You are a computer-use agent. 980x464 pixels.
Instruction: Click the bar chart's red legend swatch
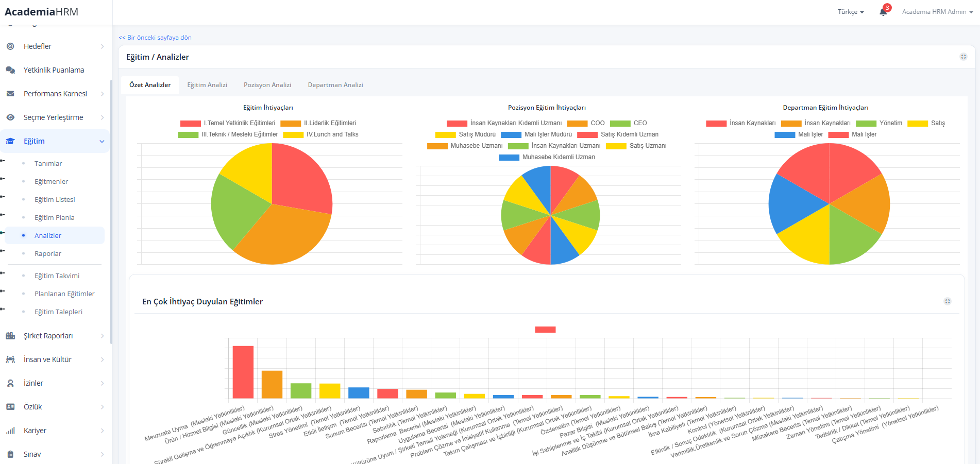pyautogui.click(x=545, y=330)
